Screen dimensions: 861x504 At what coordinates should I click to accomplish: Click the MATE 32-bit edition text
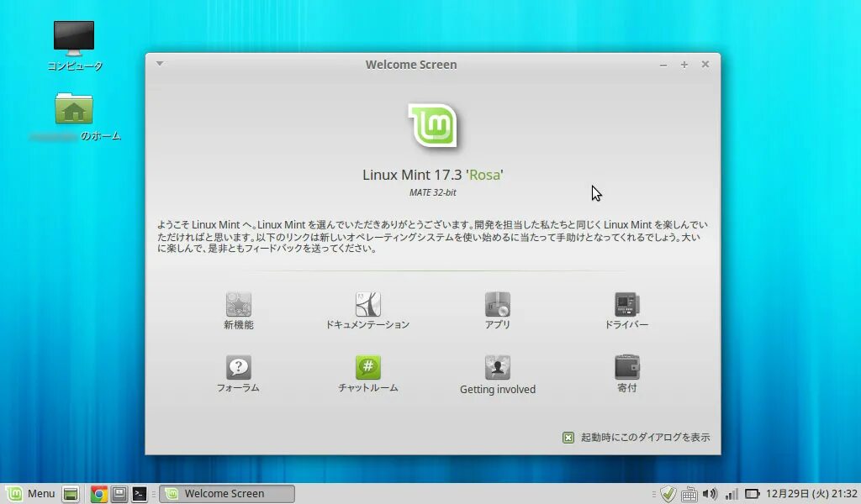point(433,192)
